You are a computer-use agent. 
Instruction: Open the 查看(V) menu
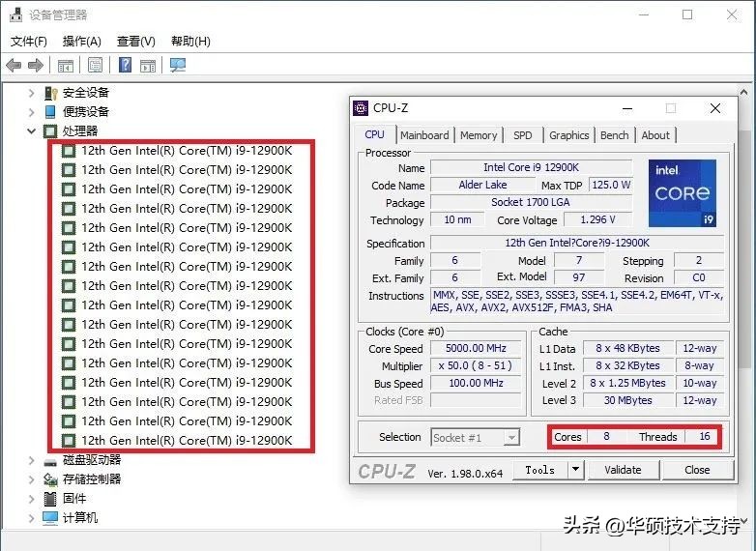click(136, 42)
